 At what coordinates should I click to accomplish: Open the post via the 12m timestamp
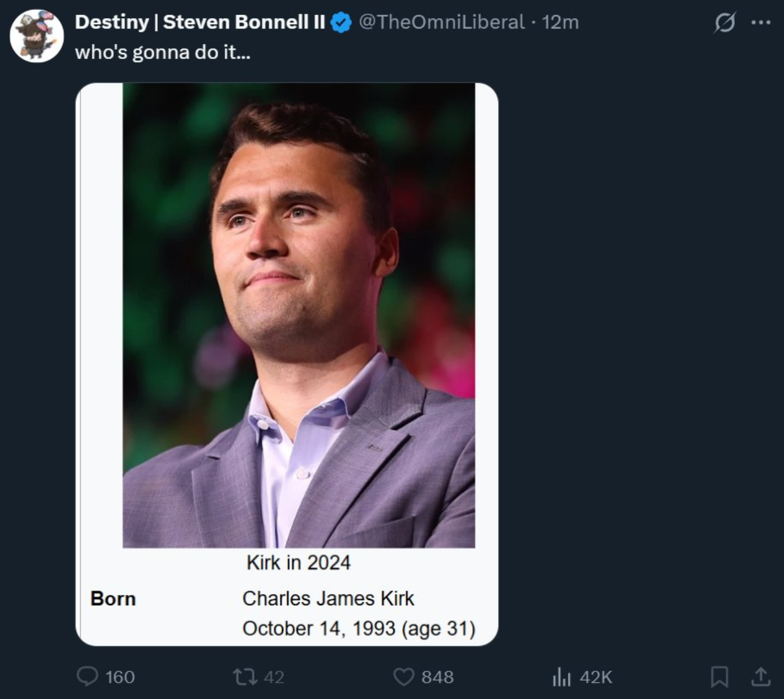(560, 22)
